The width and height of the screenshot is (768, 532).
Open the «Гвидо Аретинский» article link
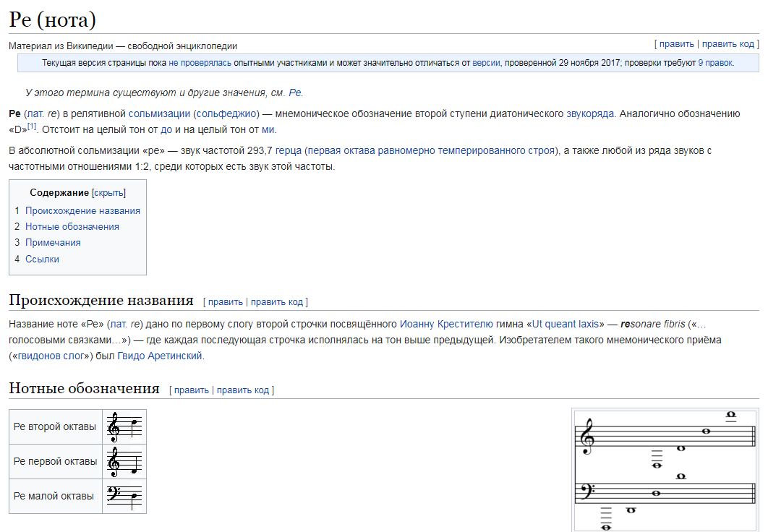coord(160,356)
